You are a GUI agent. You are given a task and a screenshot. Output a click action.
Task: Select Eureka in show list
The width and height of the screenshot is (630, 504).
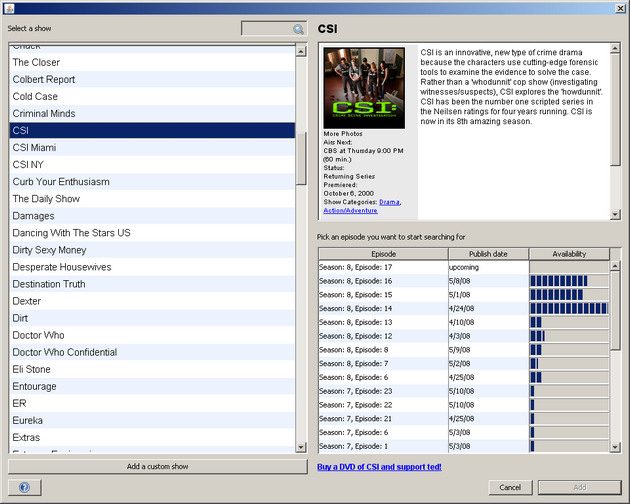(x=152, y=420)
